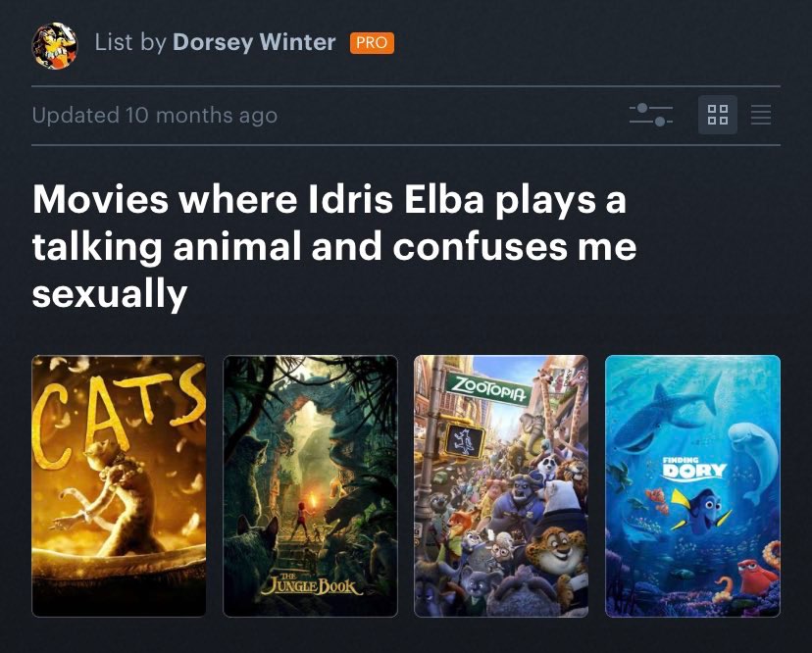Open The Jungle Book poster
This screenshot has width=812, height=653.
[310, 485]
